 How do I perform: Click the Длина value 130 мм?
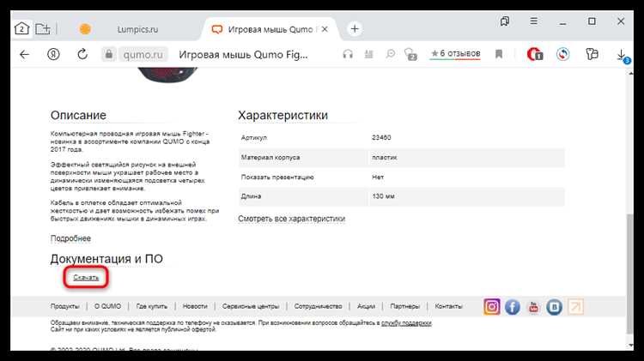pos(383,196)
